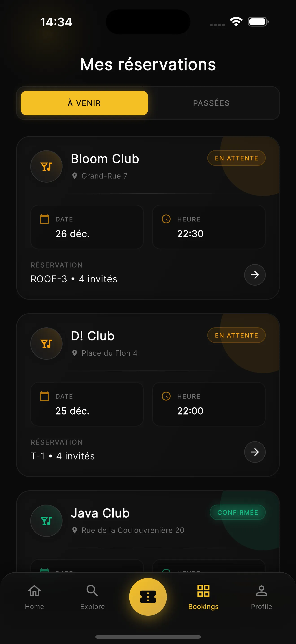Tap the Bloom Club time 22:30 box

pos(209,227)
